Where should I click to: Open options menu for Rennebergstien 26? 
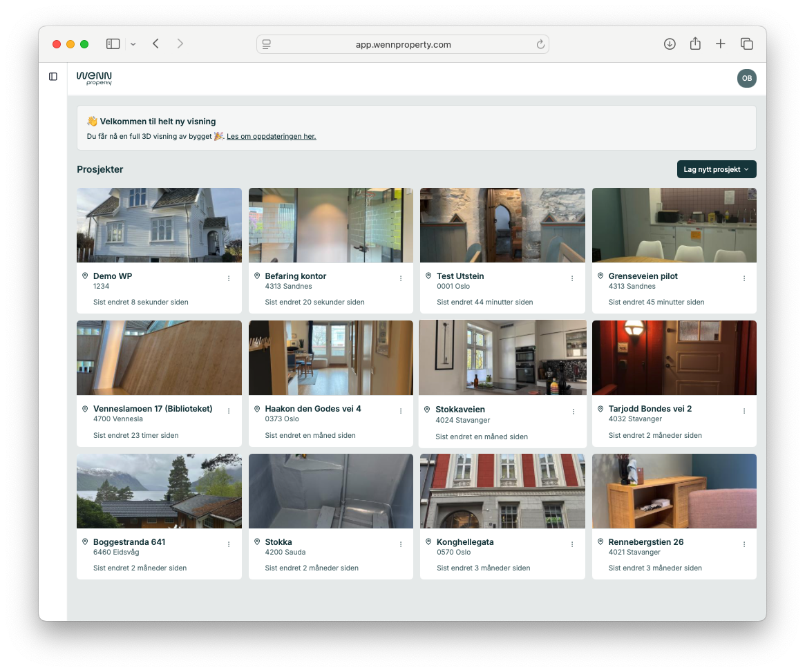click(x=744, y=544)
